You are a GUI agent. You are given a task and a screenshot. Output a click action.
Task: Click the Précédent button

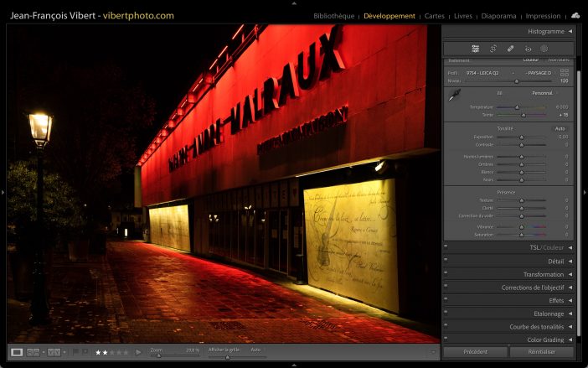click(x=475, y=352)
